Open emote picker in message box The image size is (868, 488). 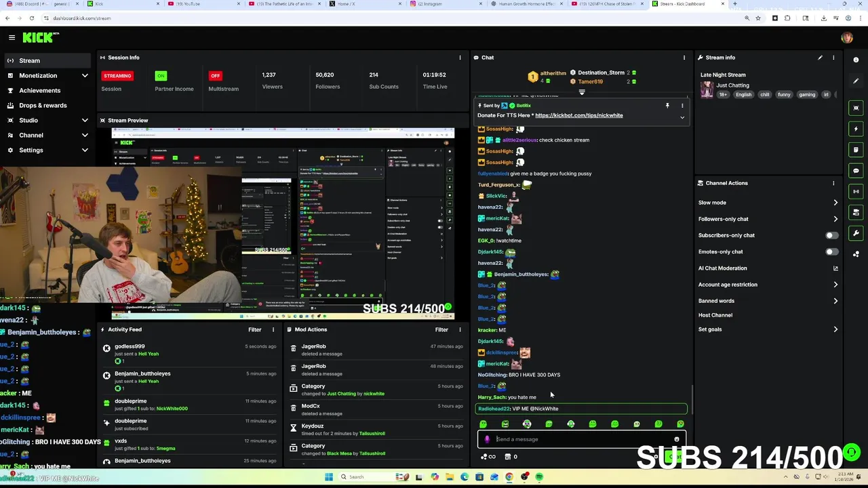676,439
